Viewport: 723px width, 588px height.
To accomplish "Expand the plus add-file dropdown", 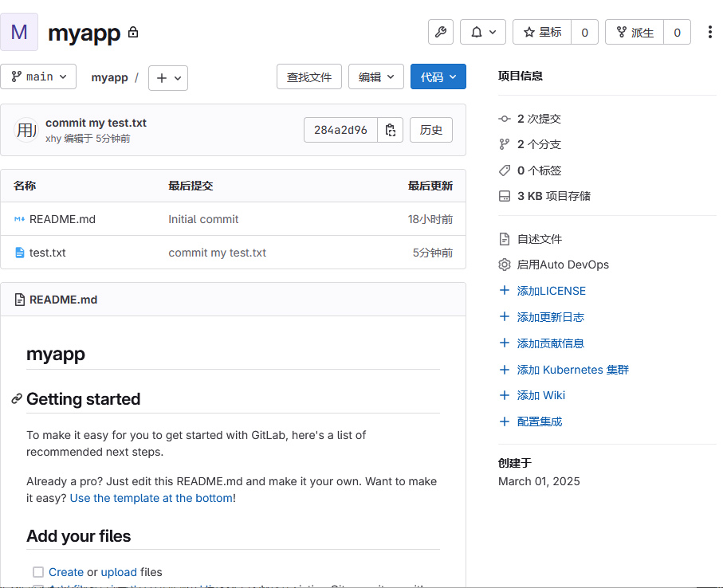I will point(168,78).
